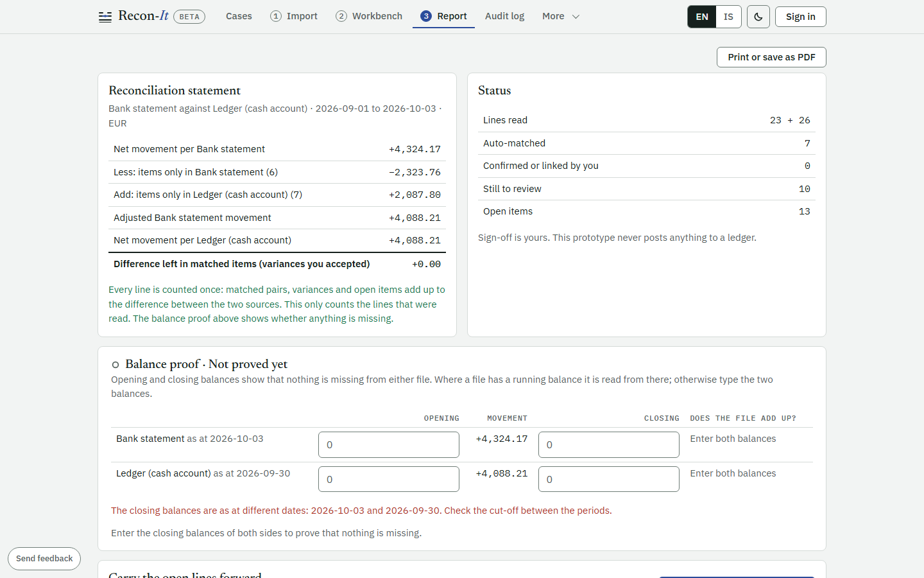Click Bank statement as at 2026-10-03 label

[190, 439]
